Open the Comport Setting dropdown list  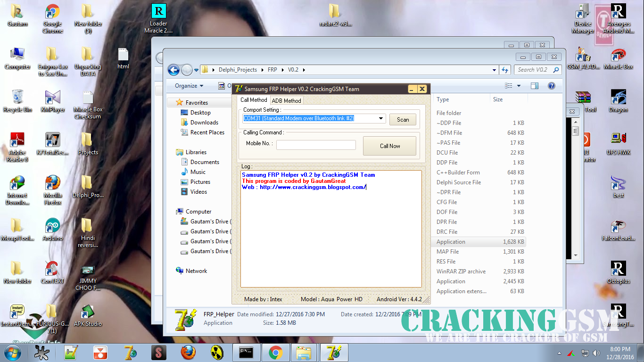(380, 118)
